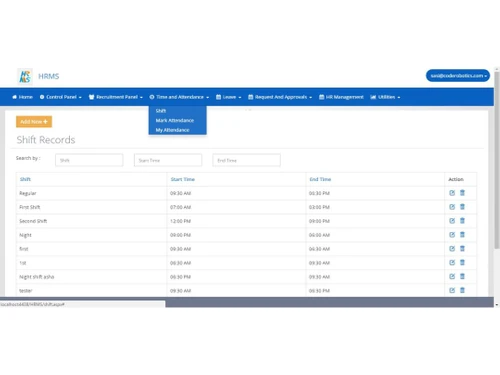Delete the Second Shift row
This screenshot has height=375, width=500.
click(x=462, y=221)
